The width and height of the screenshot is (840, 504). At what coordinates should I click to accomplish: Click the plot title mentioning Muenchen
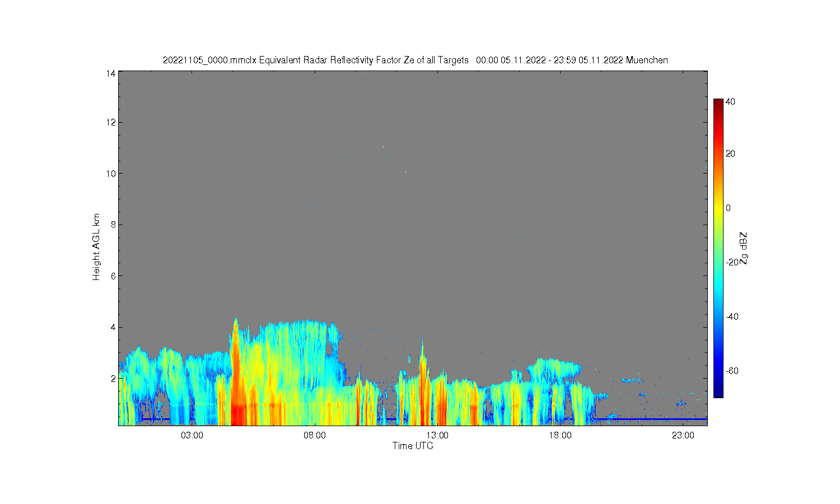415,60
